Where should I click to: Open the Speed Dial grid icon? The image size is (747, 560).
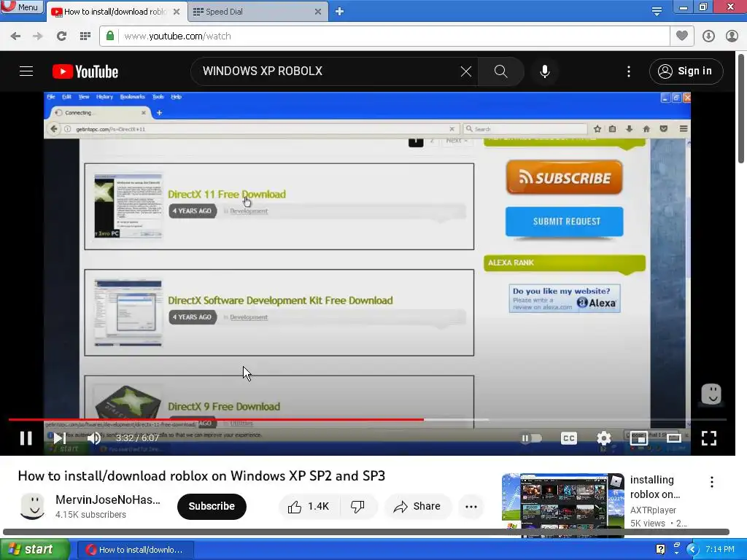click(85, 36)
